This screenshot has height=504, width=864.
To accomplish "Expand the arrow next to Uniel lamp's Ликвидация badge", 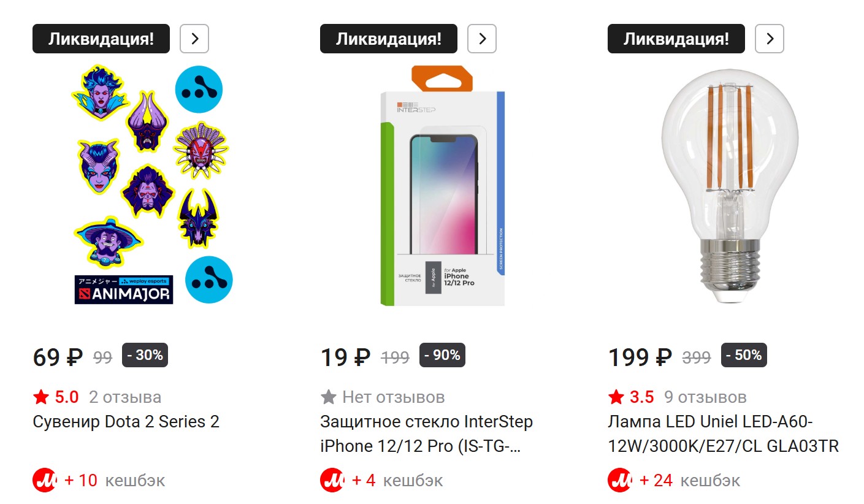I will click(x=770, y=39).
